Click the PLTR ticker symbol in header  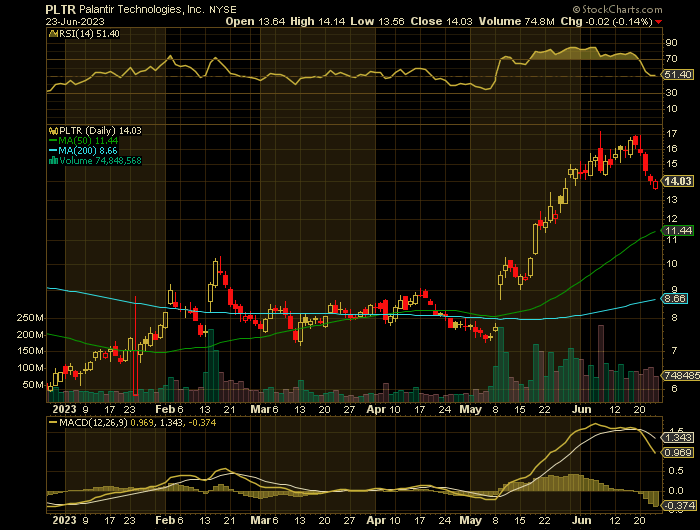coord(61,9)
